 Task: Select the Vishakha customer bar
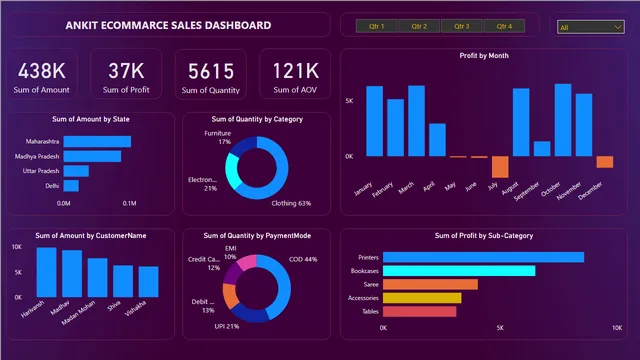[x=149, y=282]
